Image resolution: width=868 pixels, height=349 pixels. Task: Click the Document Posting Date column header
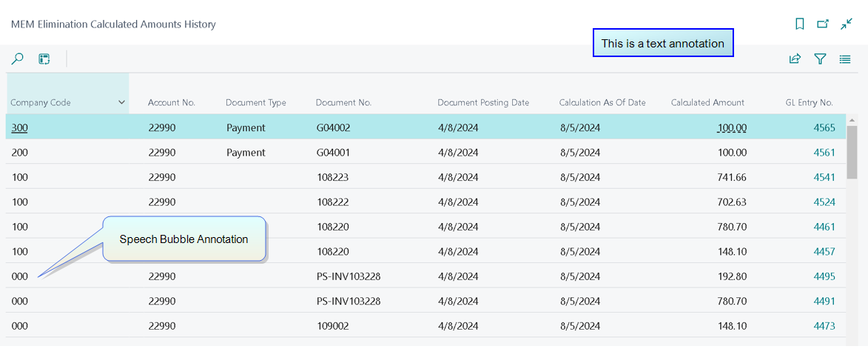pyautogui.click(x=483, y=102)
